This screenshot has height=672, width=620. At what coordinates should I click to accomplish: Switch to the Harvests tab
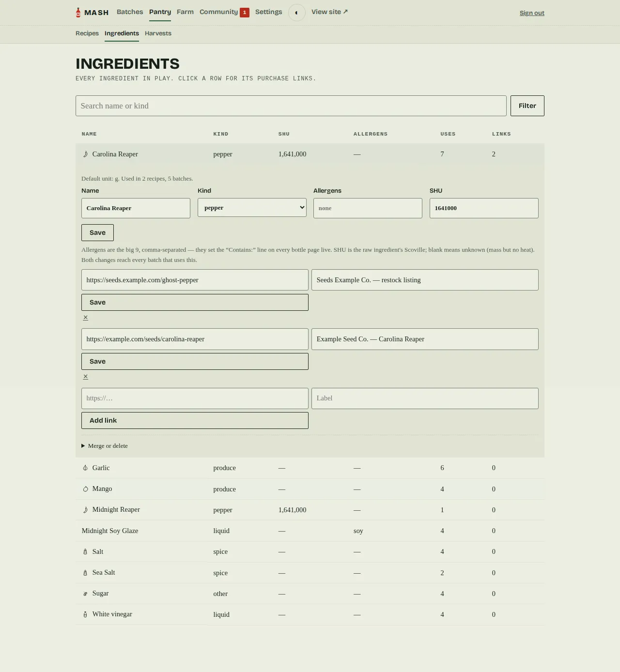click(158, 33)
